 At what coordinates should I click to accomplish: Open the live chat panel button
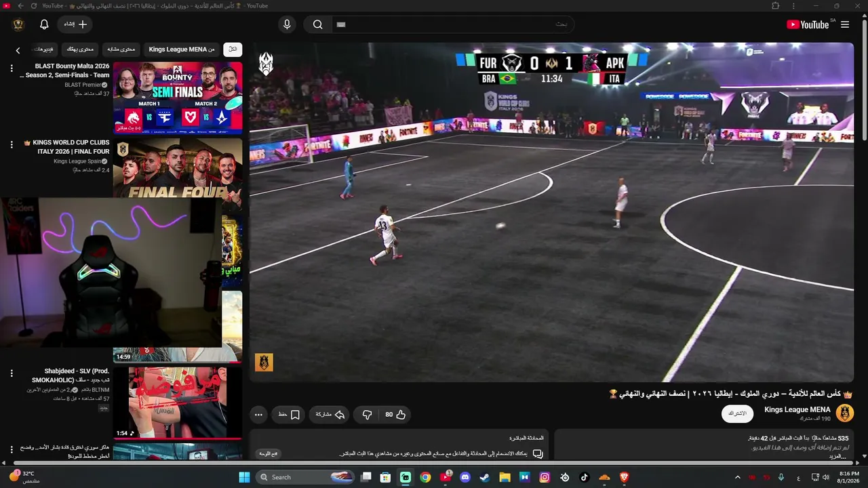coord(268,453)
